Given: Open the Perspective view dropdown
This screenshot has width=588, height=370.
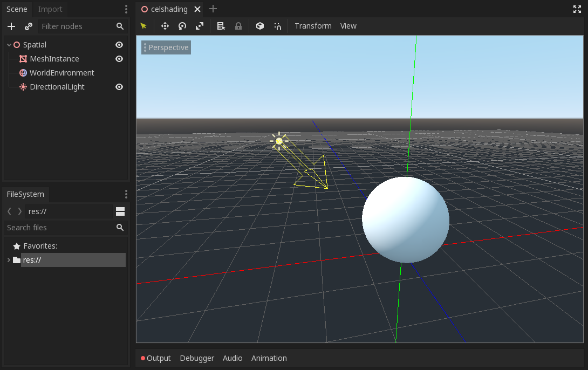Looking at the screenshot, I should coord(166,47).
